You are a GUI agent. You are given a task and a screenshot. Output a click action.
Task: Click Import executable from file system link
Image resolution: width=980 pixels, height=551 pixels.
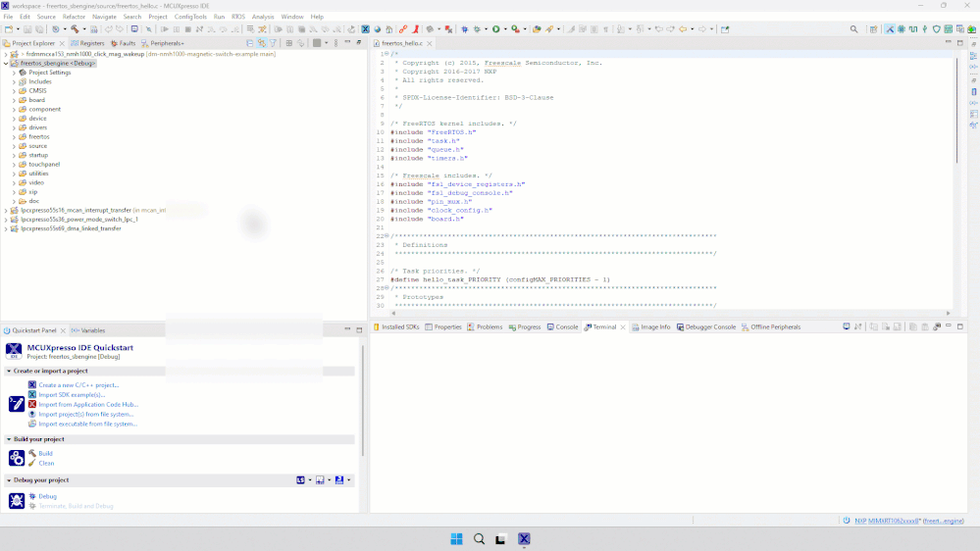tap(87, 425)
